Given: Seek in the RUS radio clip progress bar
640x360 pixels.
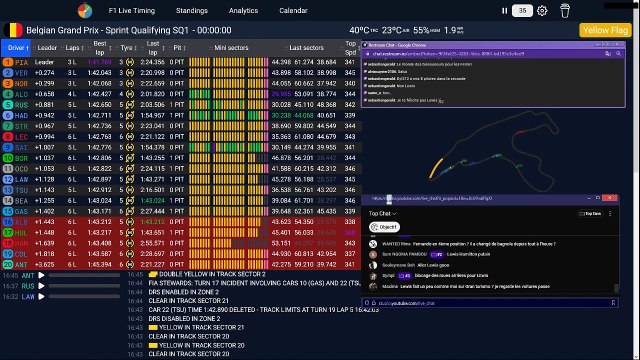Looking at the screenshot, I should 84,286.
